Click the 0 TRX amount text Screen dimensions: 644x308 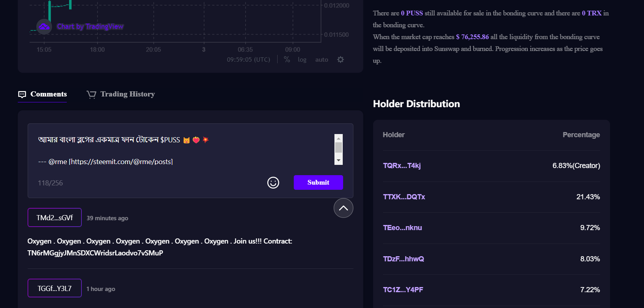(x=591, y=13)
